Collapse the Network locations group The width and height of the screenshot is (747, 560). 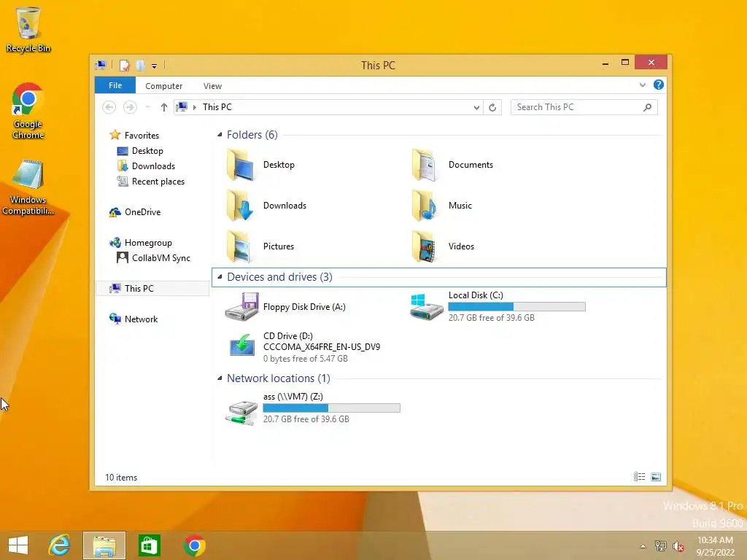[x=220, y=378]
